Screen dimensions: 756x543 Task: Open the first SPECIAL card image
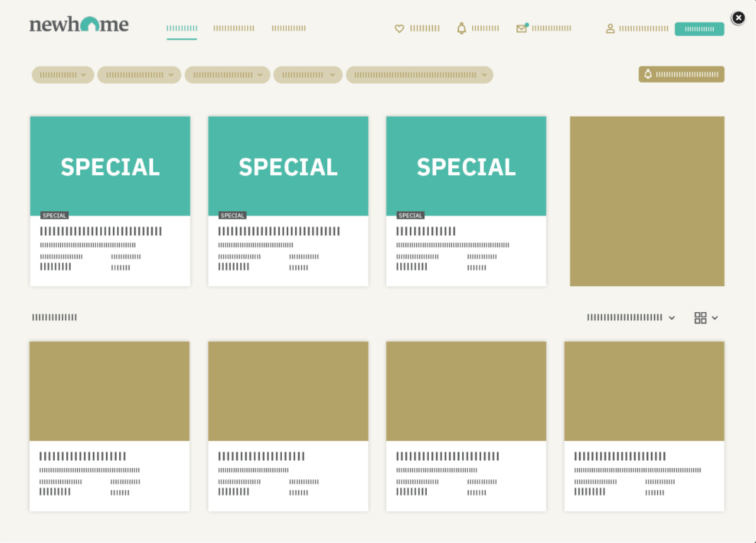pyautogui.click(x=110, y=166)
